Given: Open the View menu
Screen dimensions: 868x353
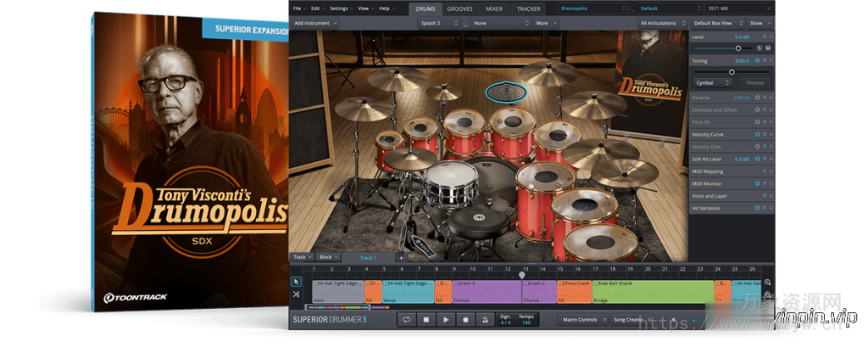Looking at the screenshot, I should 365,8.
